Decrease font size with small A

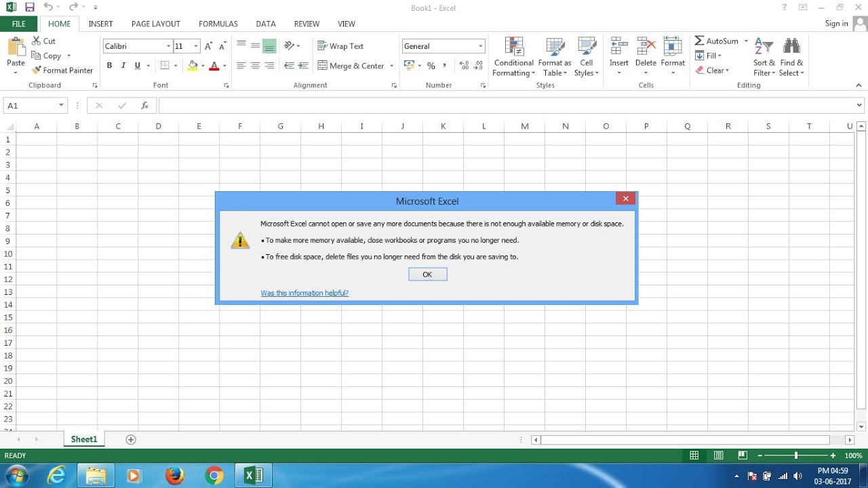coord(222,46)
